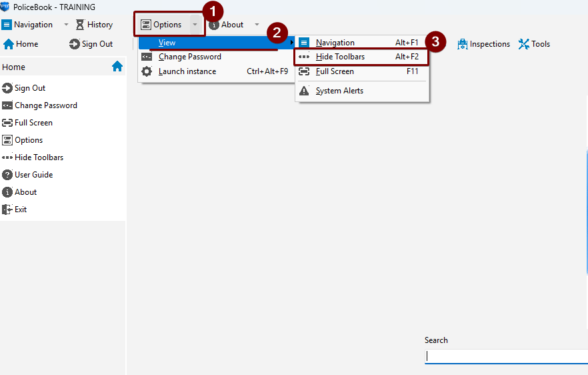Open User Guide from the sidebar
This screenshot has height=375, width=588.
33,175
